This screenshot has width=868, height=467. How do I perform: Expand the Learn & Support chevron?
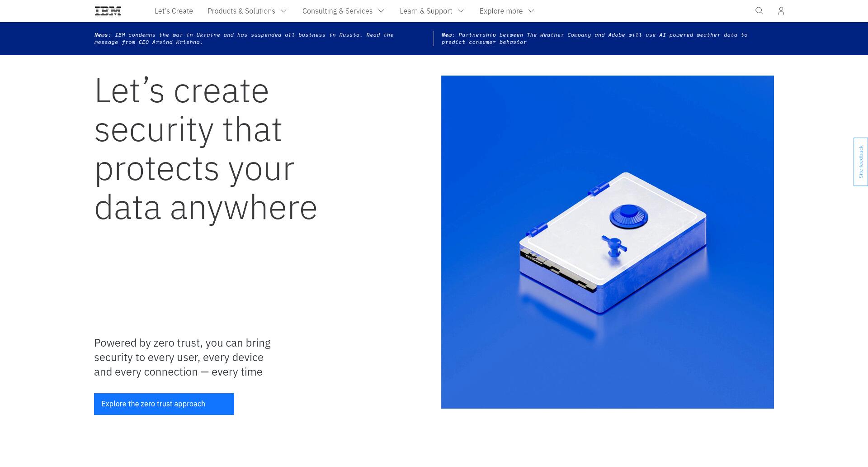(461, 11)
